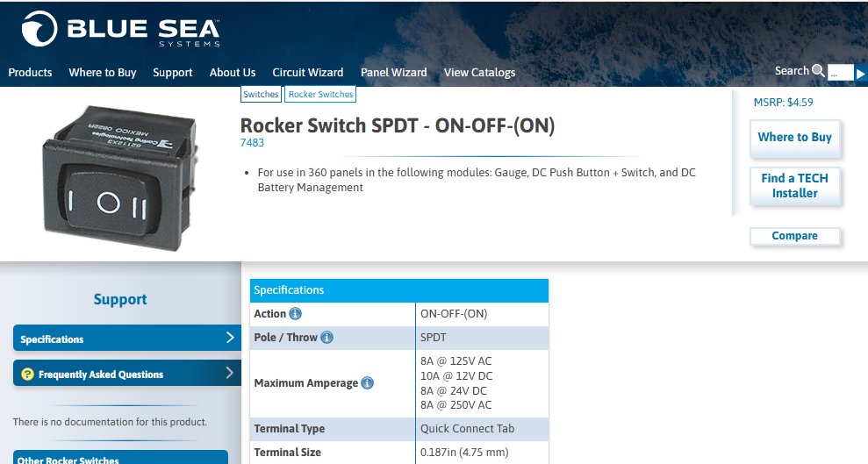Focus the search input field

pyautogui.click(x=840, y=73)
